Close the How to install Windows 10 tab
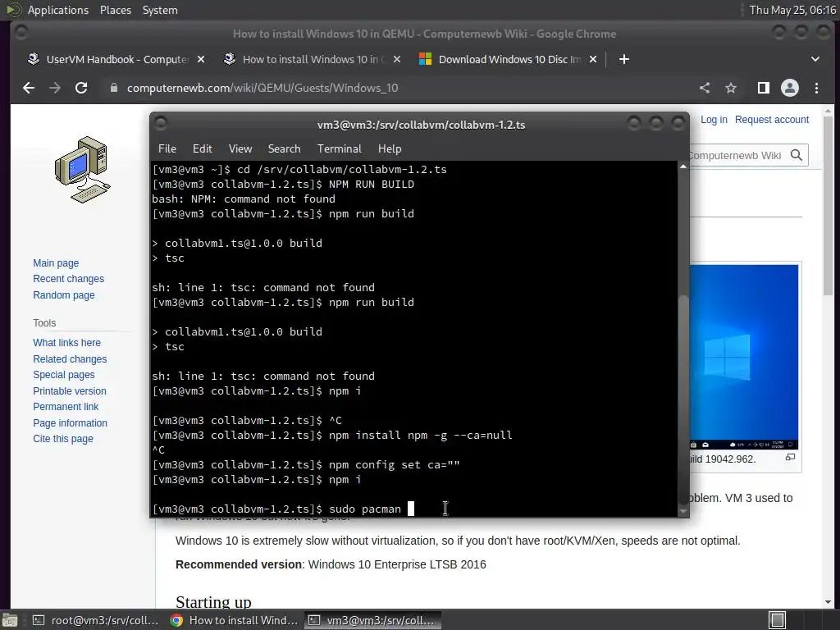This screenshot has width=840, height=630. point(397,59)
